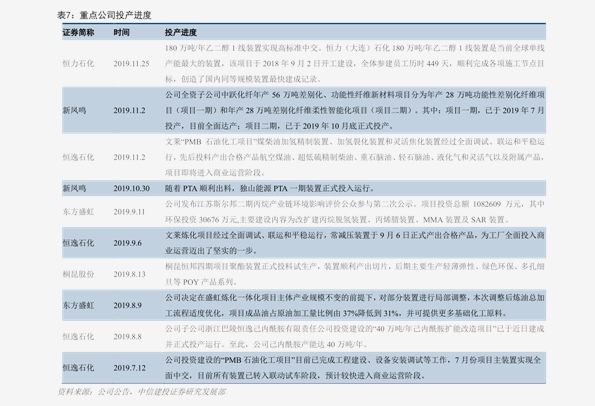Click the table title 表7：重点公司投产进度
This screenshot has width=595, height=406.
pos(104,15)
